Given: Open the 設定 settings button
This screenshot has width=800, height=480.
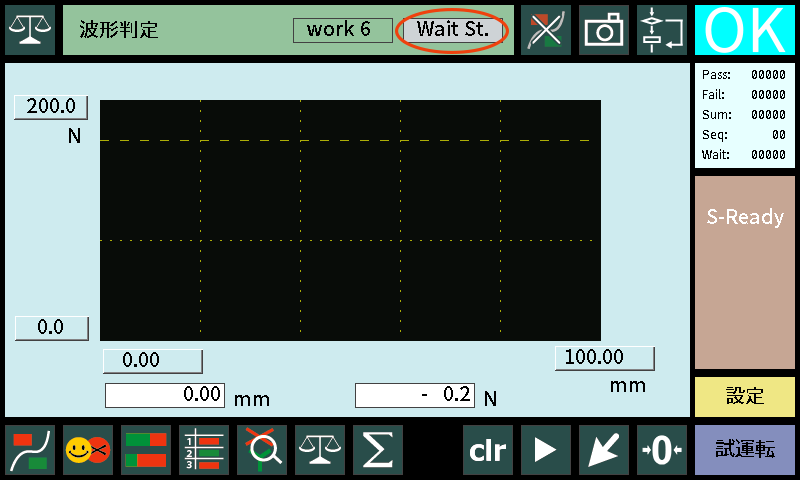Looking at the screenshot, I should coord(745,396).
